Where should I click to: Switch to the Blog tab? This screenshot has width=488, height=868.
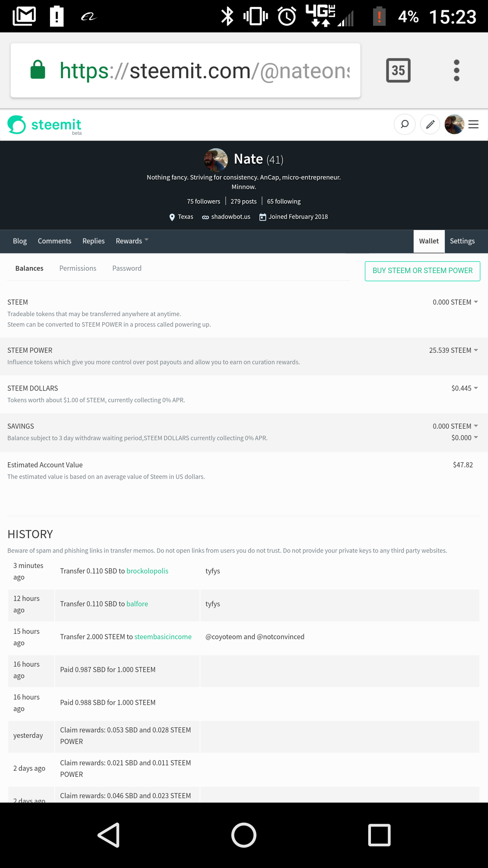pos(20,241)
